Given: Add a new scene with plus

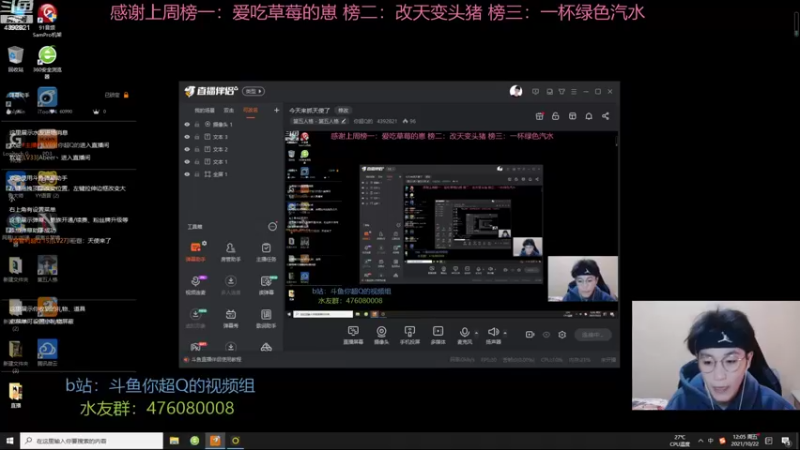Looking at the screenshot, I should click(276, 110).
